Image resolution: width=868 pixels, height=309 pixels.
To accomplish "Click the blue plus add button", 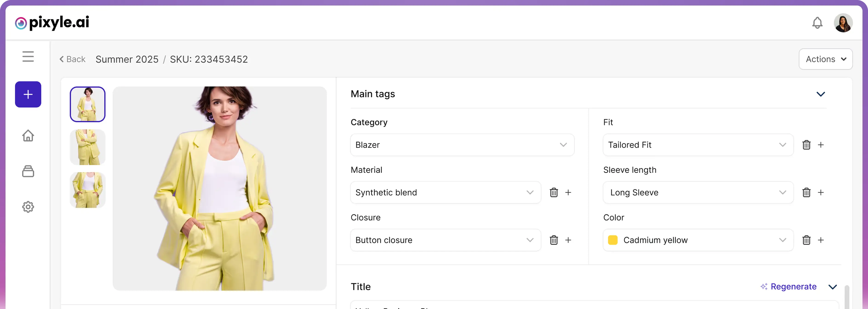I will point(28,94).
